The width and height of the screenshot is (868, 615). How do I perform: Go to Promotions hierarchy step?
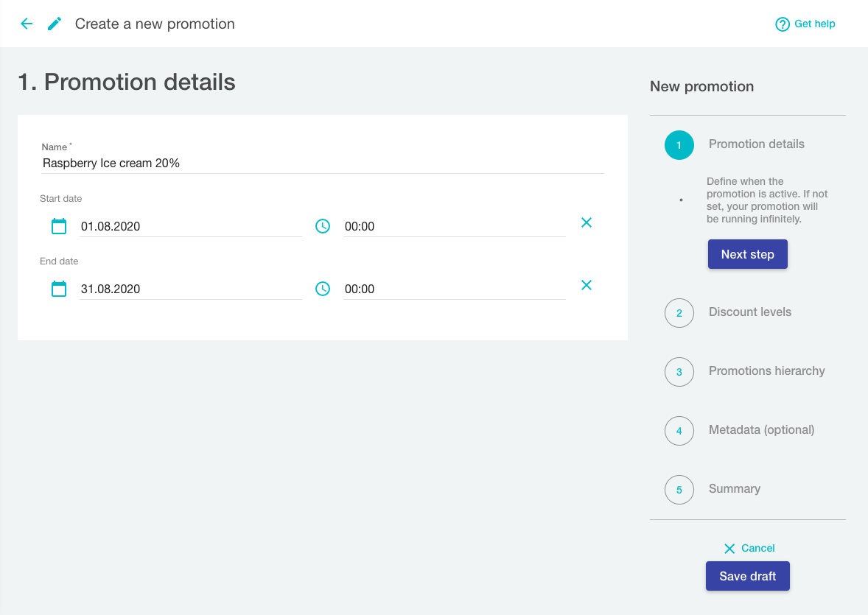[x=767, y=371]
